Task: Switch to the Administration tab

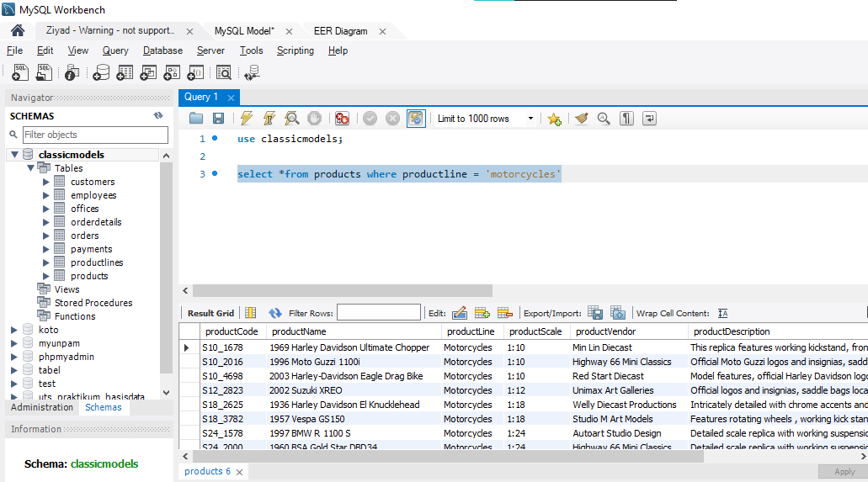Action: click(x=42, y=407)
